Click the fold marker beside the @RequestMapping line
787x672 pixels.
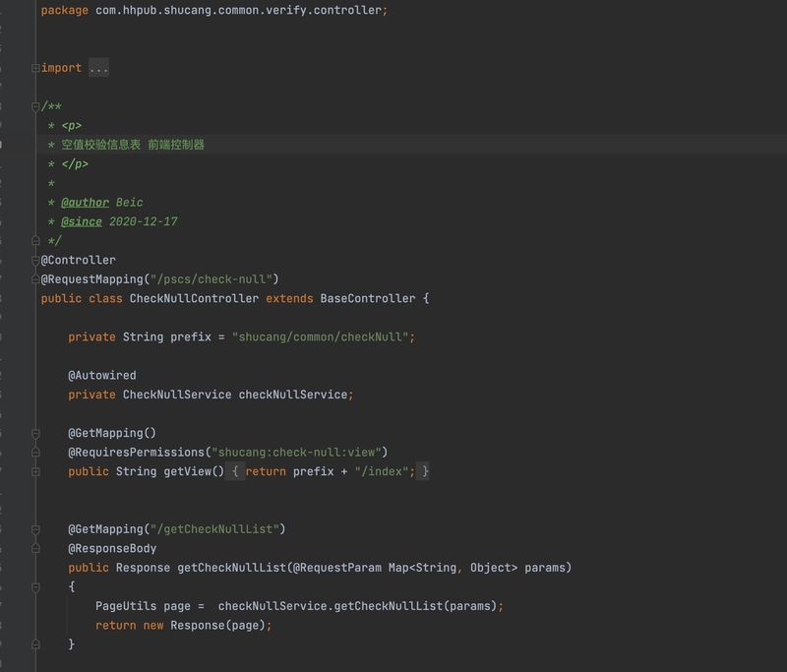[35, 279]
